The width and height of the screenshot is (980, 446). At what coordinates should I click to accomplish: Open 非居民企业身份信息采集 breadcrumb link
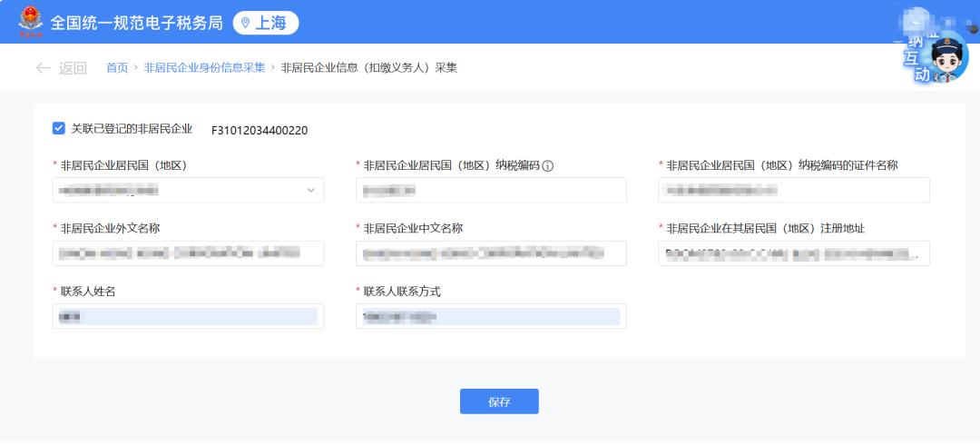click(204, 68)
